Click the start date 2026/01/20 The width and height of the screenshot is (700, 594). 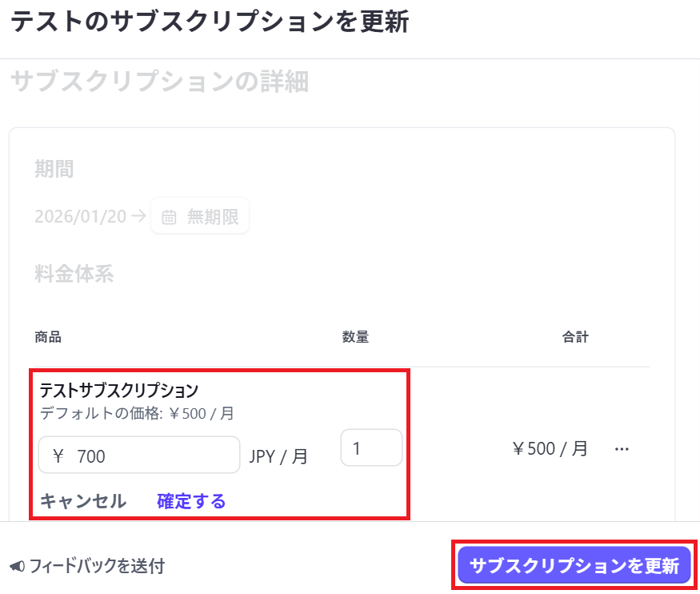(x=80, y=216)
